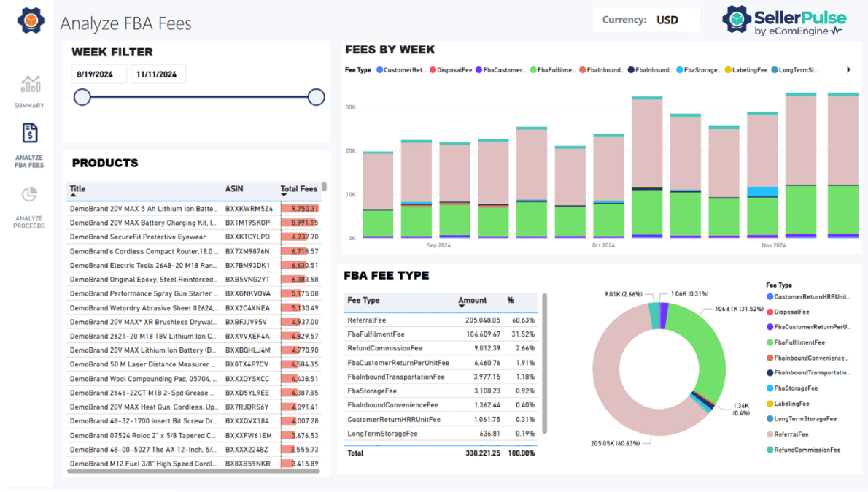The width and height of the screenshot is (868, 492).
Task: Click the start date field 8/19/2024
Action: (99, 74)
